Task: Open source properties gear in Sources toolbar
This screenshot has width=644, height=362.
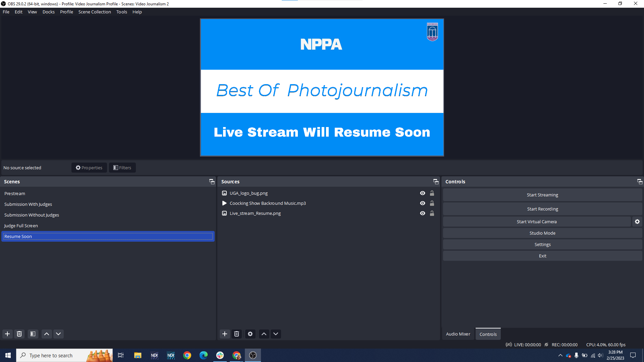Action: point(250,334)
